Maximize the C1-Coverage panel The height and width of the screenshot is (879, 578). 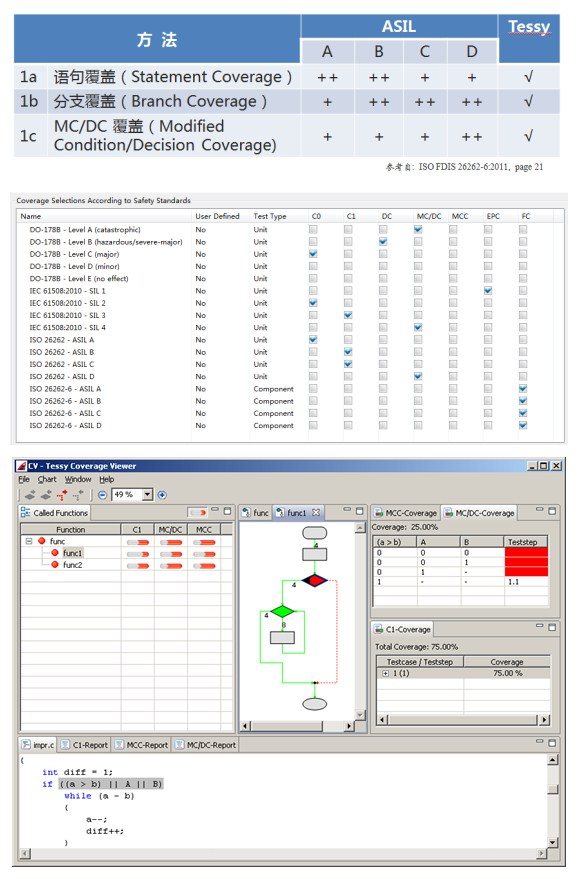click(x=552, y=627)
